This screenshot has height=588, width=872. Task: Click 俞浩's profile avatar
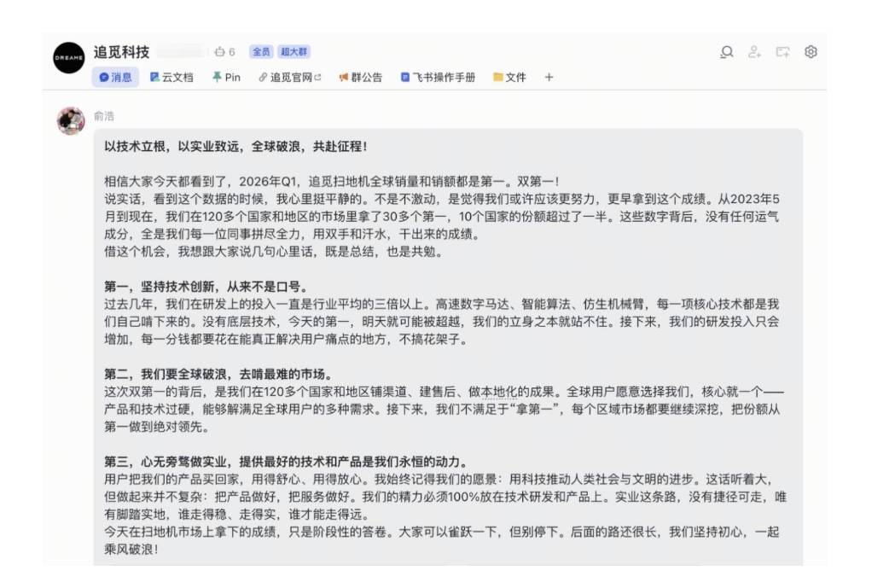point(71,120)
